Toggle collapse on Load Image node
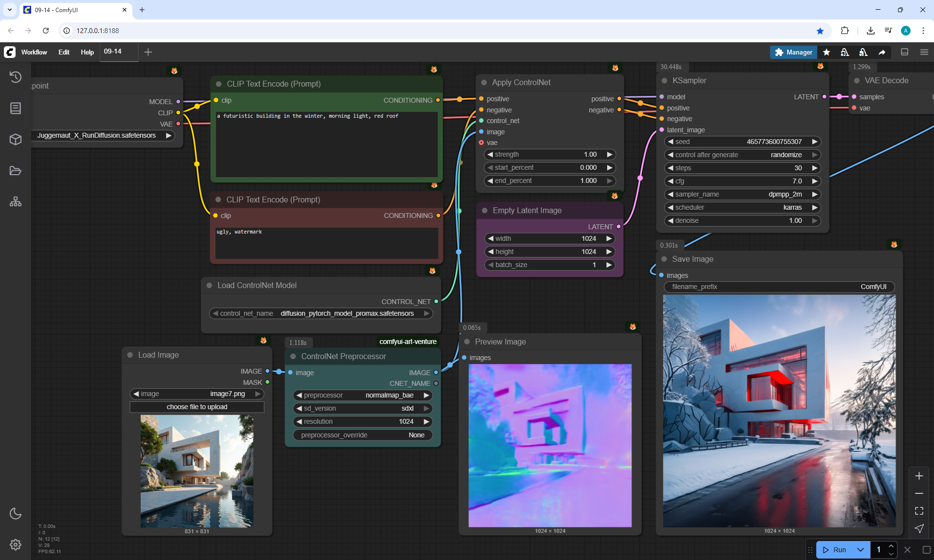The height and width of the screenshot is (560, 934). 130,355
